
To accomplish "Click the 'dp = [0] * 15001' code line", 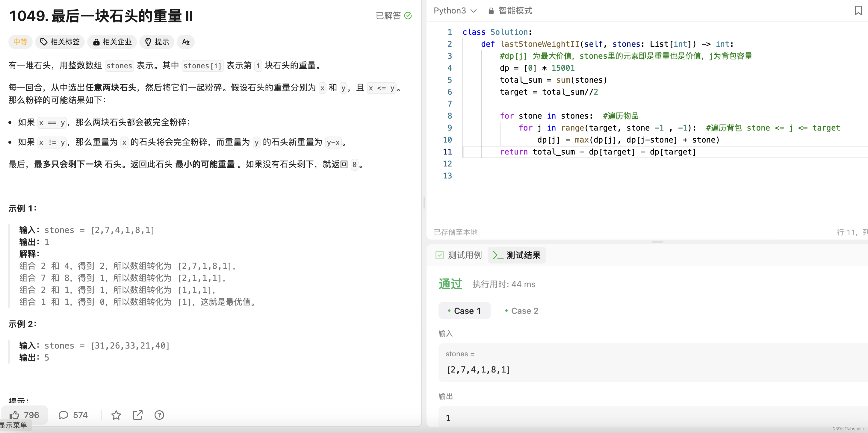I will (x=537, y=68).
